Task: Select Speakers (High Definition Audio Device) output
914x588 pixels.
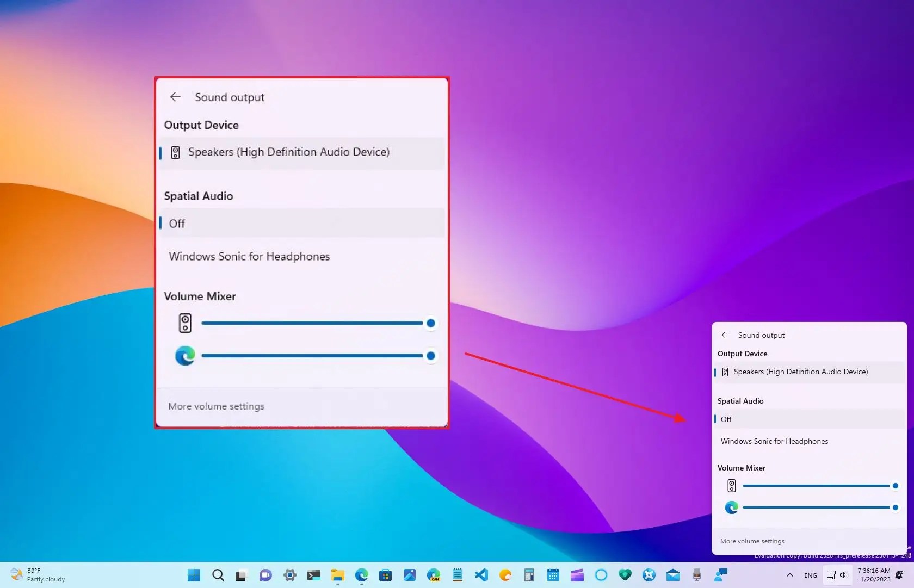Action: pos(289,152)
